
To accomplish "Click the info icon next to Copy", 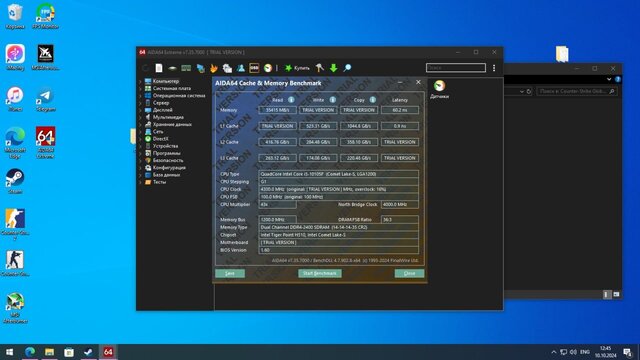I will tap(373, 100).
